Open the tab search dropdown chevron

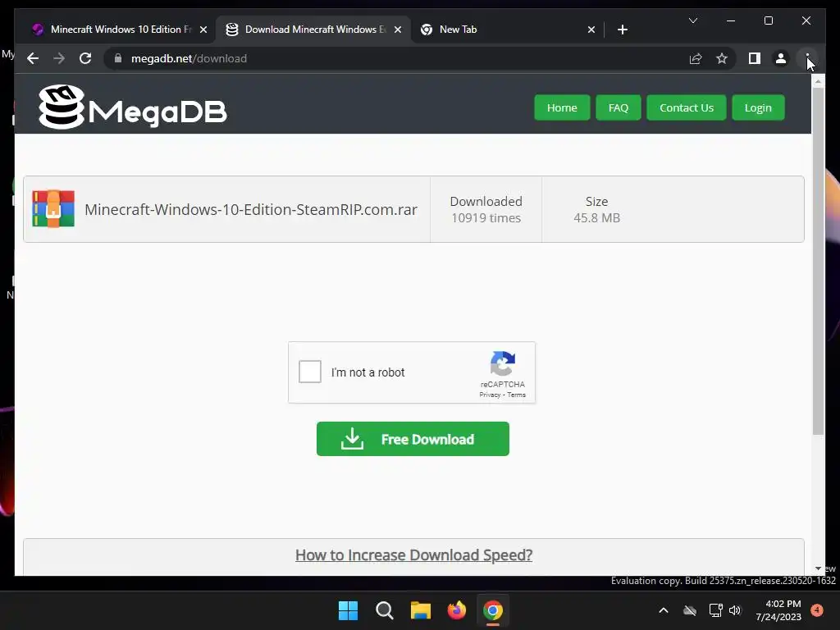click(x=692, y=21)
